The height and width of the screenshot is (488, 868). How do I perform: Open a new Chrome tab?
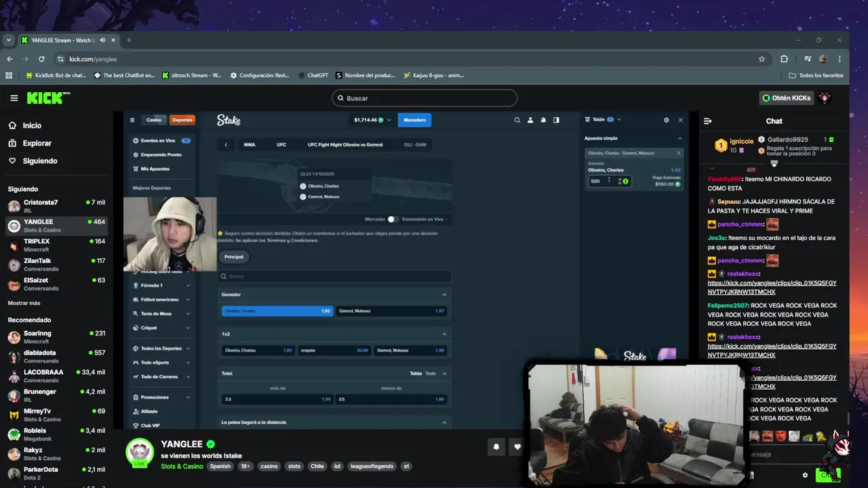coord(129,40)
